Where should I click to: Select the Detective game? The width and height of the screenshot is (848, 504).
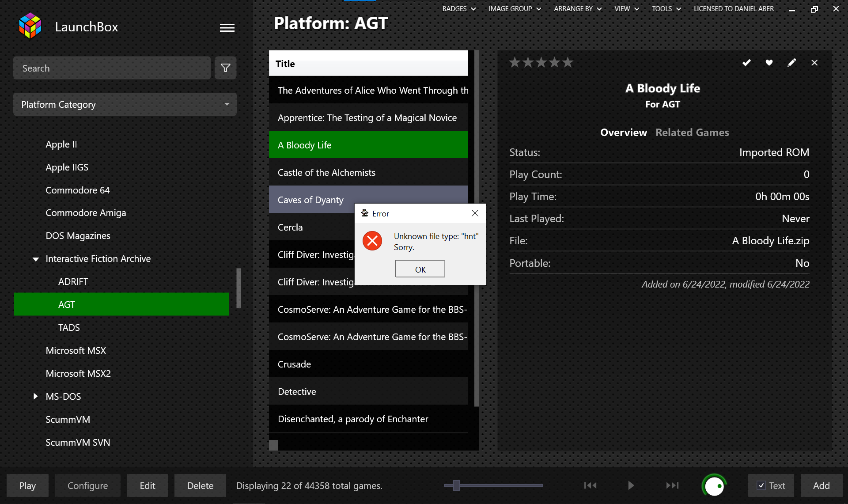click(x=368, y=391)
